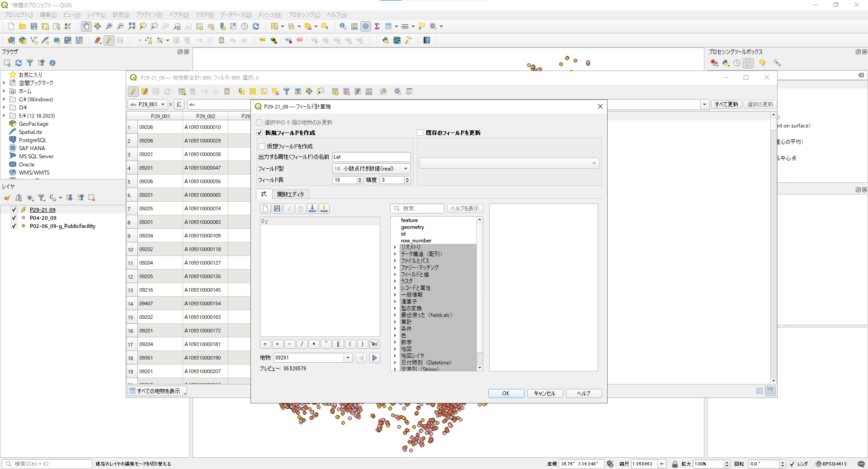Increase the フィールド長 spinner value
The width and height of the screenshot is (868, 469).
[360, 178]
